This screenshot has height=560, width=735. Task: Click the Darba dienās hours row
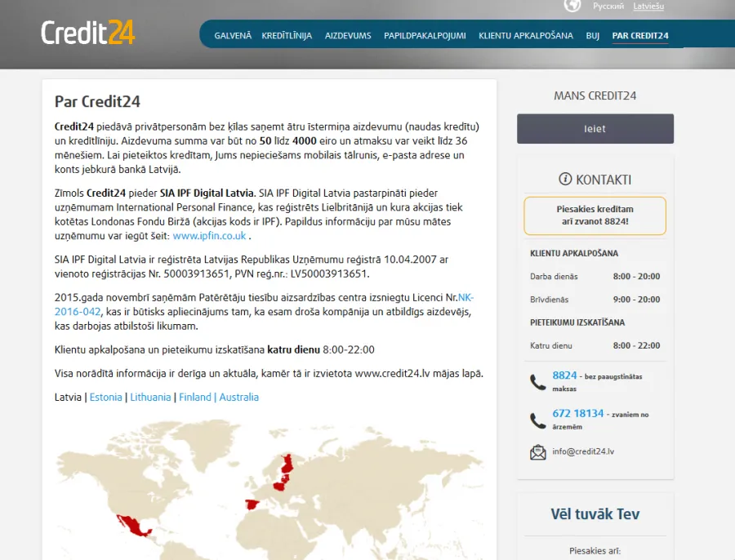click(x=595, y=277)
